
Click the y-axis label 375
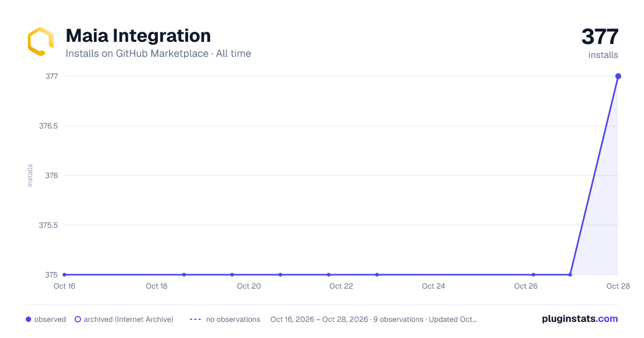(x=52, y=275)
